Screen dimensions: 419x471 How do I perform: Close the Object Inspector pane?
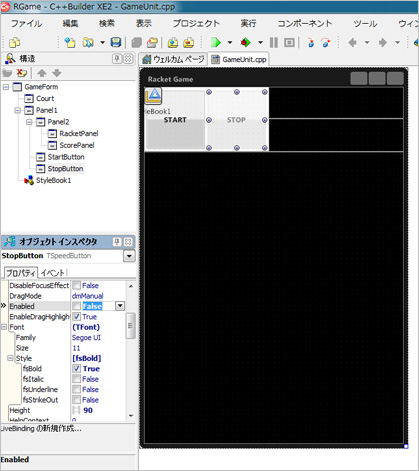(128, 242)
